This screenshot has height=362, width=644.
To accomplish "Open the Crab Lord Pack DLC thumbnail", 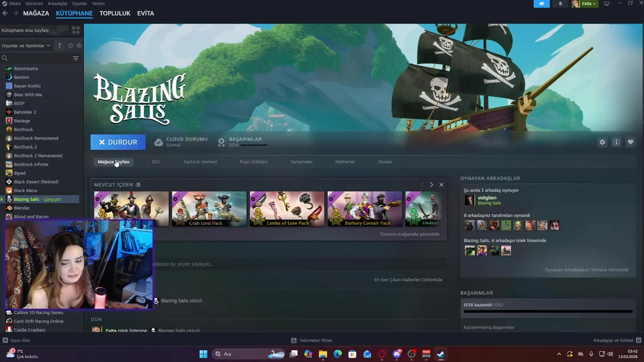I will tap(209, 209).
